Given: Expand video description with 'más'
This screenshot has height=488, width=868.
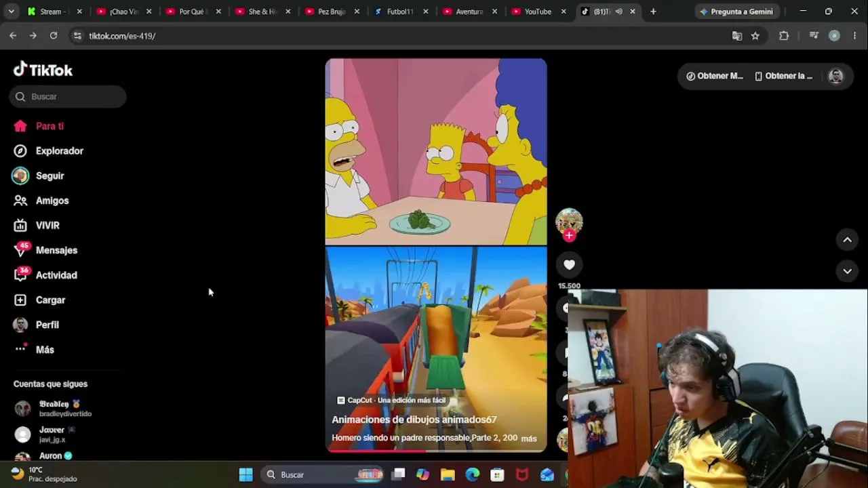Looking at the screenshot, I should (x=529, y=439).
